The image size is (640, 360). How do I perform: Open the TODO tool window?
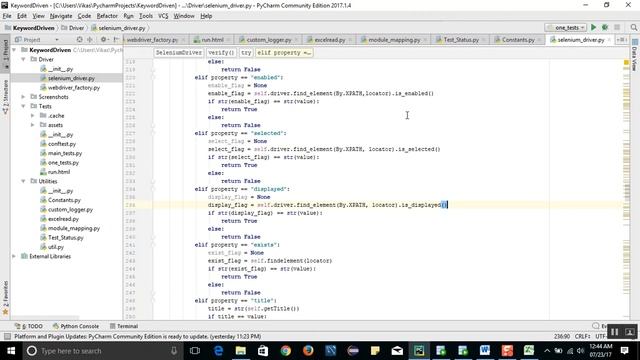[29, 326]
